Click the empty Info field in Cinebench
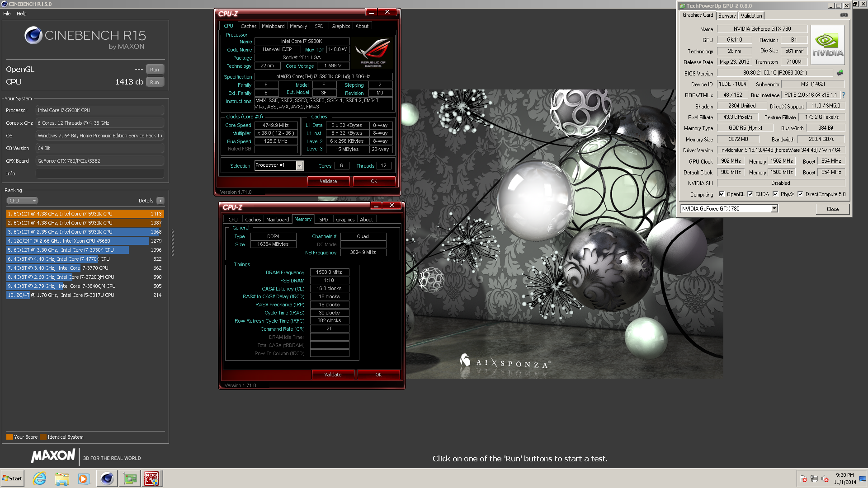Image resolution: width=868 pixels, height=488 pixels. (100, 174)
